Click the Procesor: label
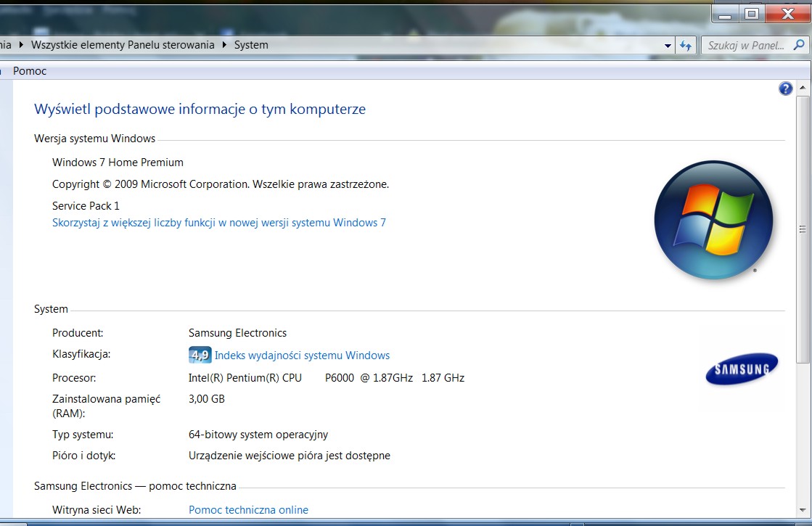Screen dimensions: 812x526 pos(74,377)
